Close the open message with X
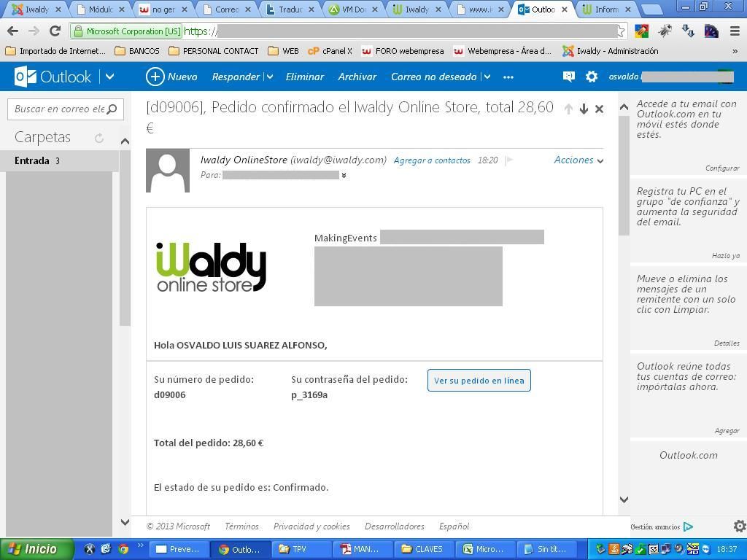This screenshot has height=560, width=747. 600,109
